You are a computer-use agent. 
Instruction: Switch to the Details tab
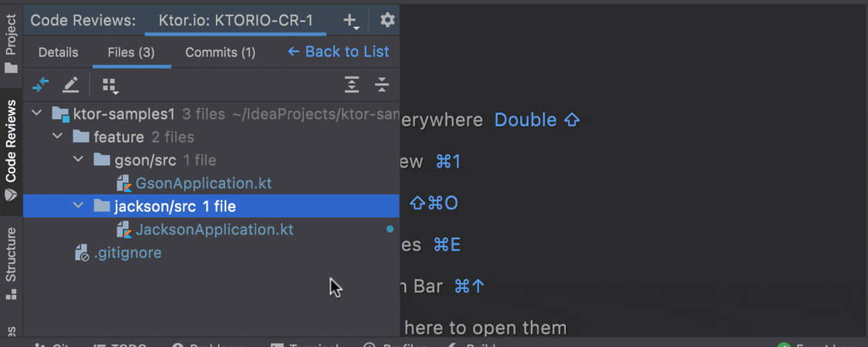tap(58, 52)
